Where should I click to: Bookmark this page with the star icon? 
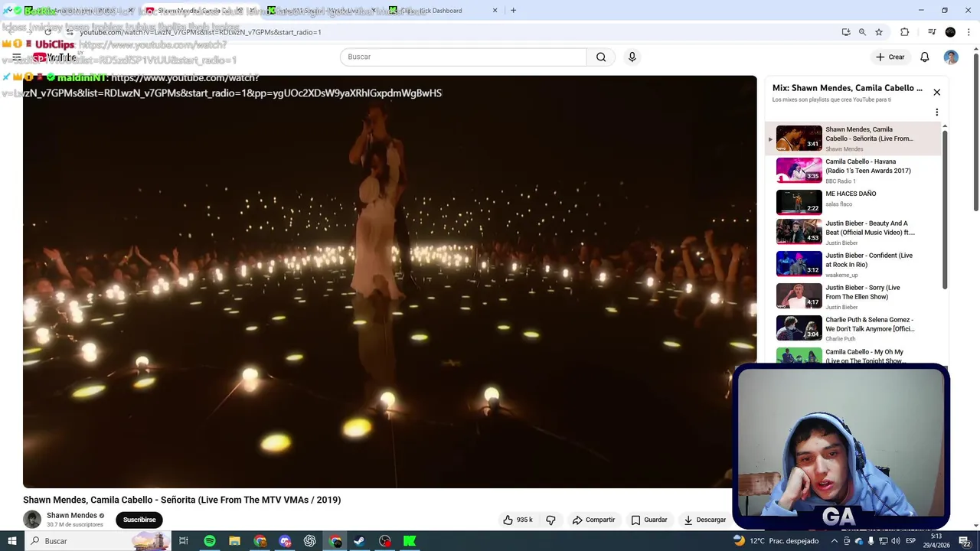click(879, 32)
